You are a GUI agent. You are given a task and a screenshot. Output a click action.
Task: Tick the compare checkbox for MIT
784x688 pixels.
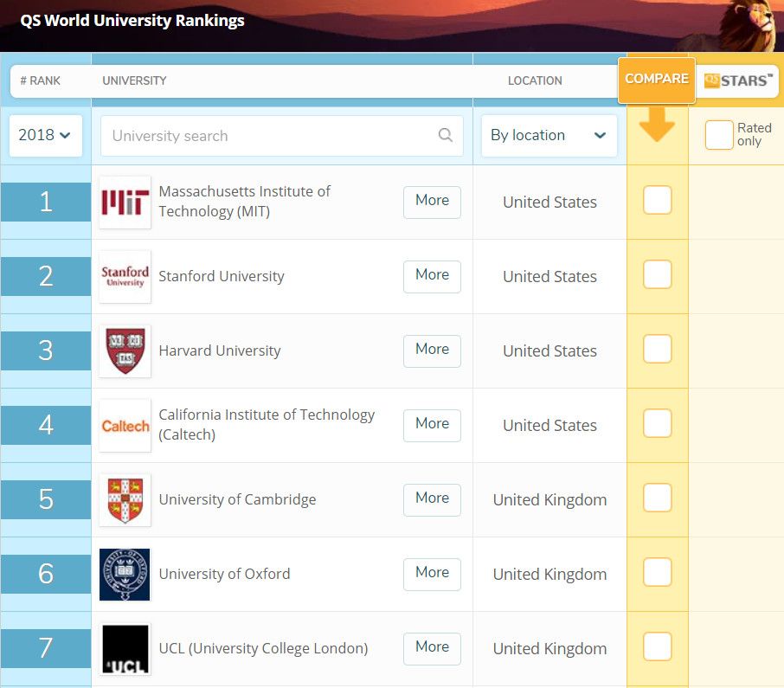pos(658,200)
